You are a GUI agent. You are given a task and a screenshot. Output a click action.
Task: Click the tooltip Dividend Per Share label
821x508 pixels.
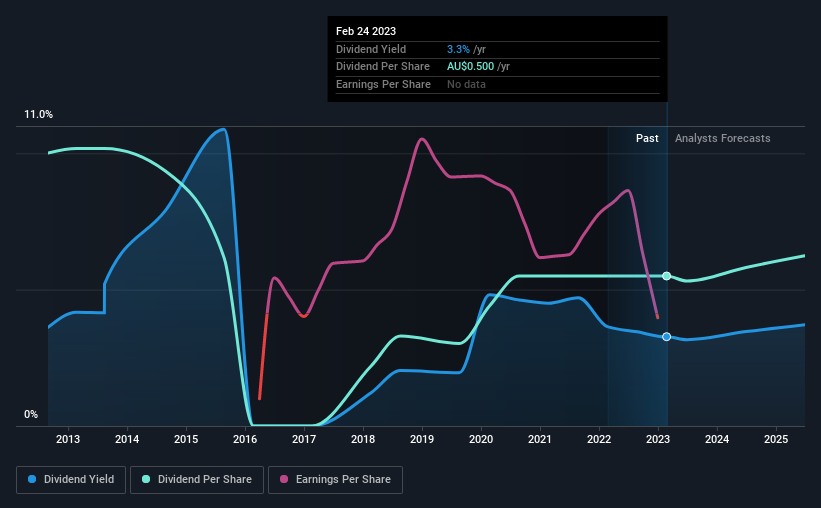click(383, 67)
